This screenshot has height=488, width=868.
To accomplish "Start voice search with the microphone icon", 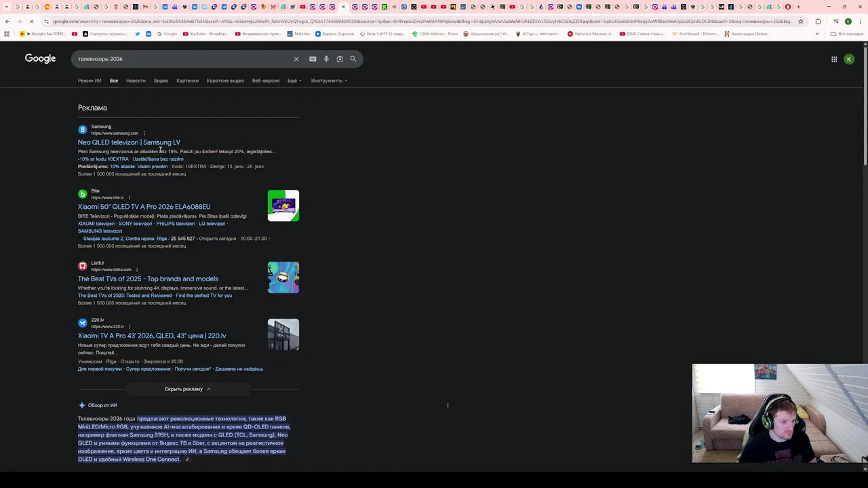I will tap(326, 59).
